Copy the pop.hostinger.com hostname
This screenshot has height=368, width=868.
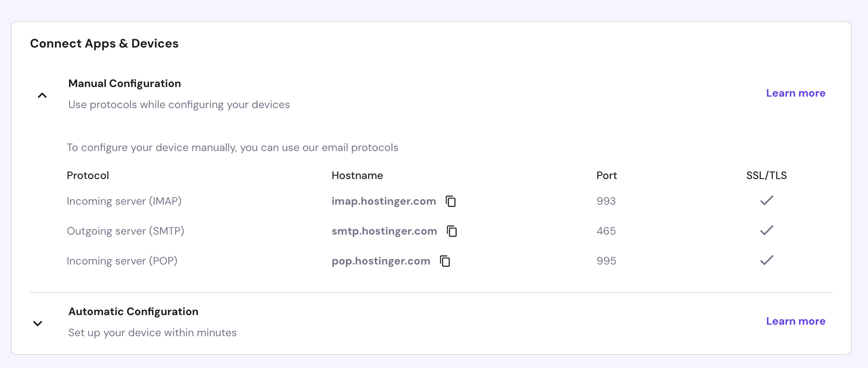(445, 261)
